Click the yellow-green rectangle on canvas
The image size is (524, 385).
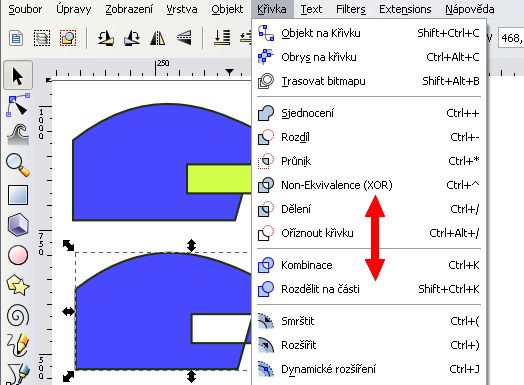click(219, 178)
